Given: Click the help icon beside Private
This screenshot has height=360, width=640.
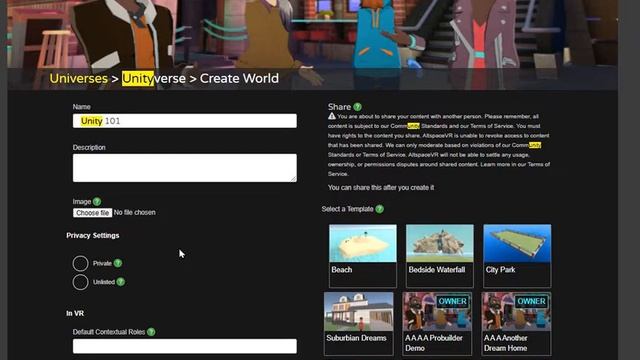Looking at the screenshot, I should pyautogui.click(x=118, y=263).
